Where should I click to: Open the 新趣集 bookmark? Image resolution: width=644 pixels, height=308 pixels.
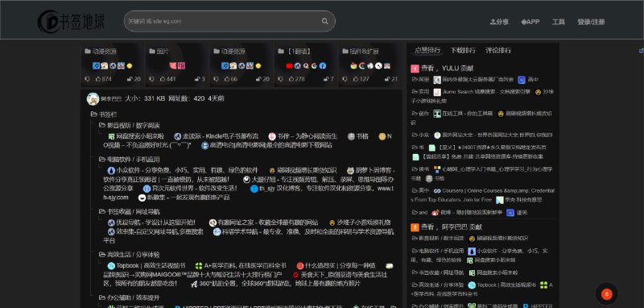[x=184, y=198]
